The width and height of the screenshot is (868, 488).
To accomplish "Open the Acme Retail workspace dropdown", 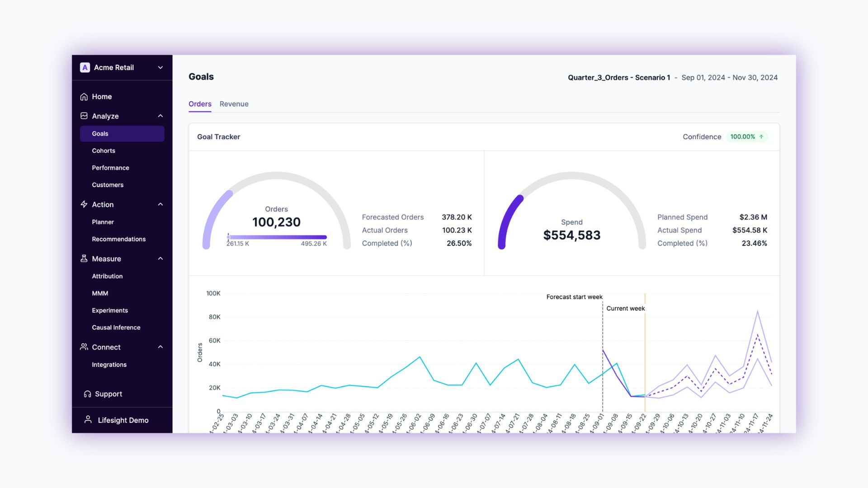I will coord(160,67).
